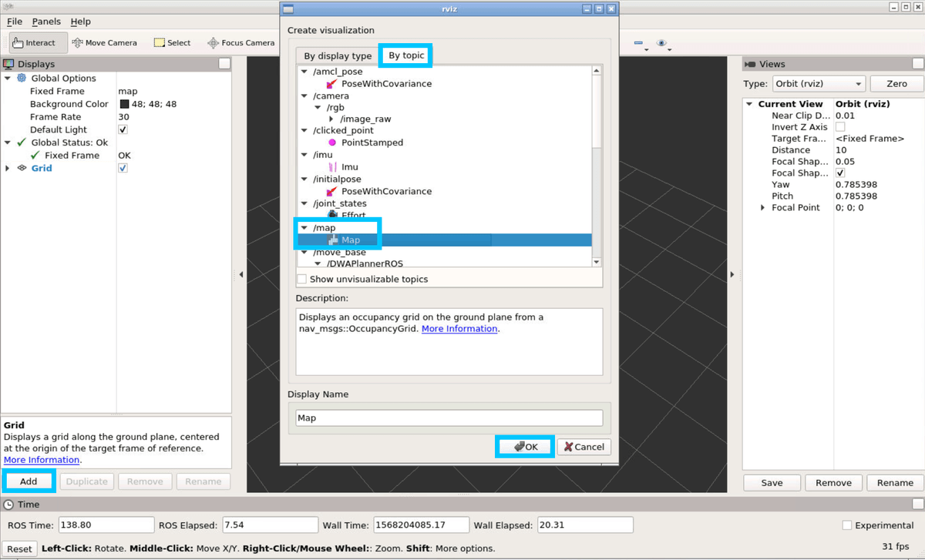
Task: Expand the Focal Point property
Action: click(762, 208)
